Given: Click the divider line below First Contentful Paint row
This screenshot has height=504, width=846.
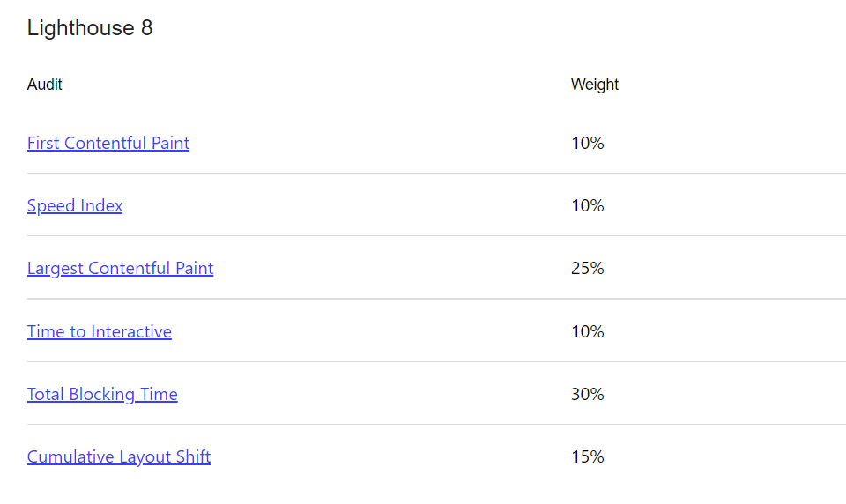Looking at the screenshot, I should [x=436, y=174].
